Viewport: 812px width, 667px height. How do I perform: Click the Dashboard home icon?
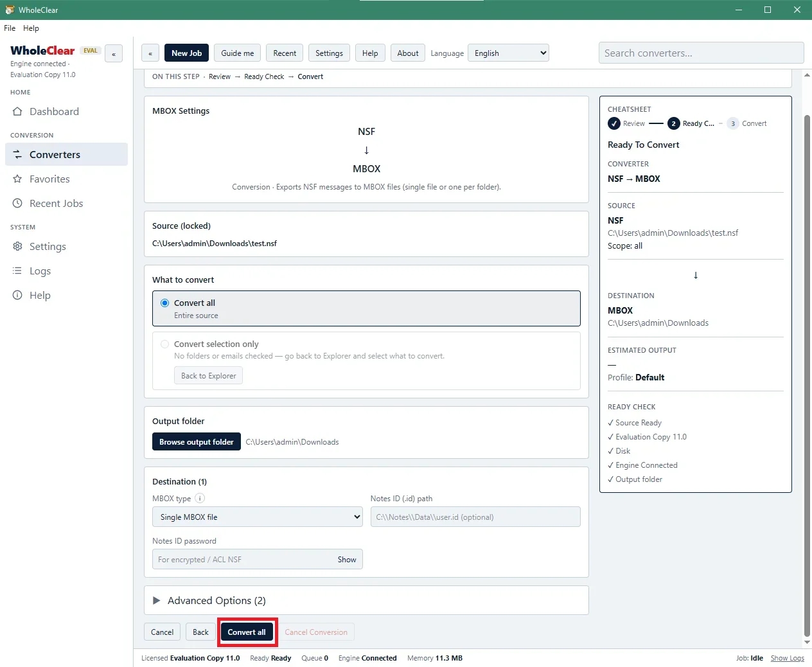tap(17, 111)
